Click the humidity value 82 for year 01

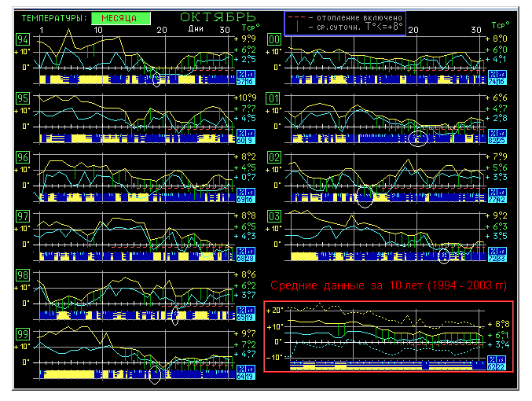pyautogui.click(x=492, y=140)
